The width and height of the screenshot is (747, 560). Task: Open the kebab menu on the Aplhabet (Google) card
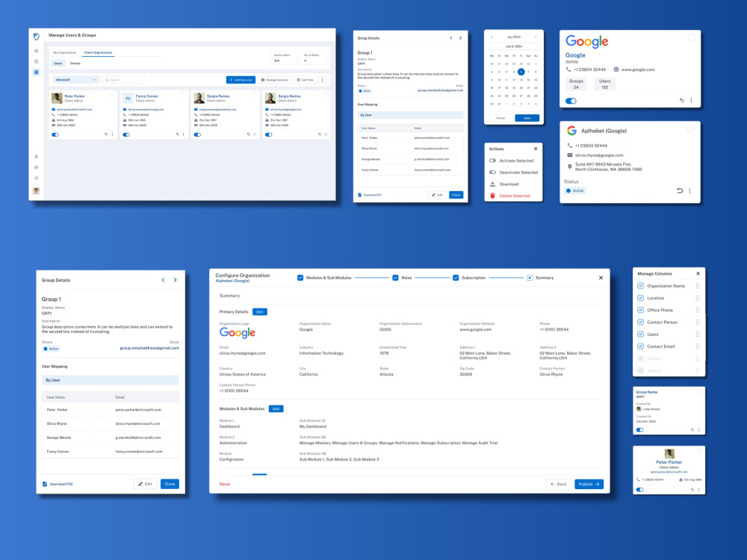[x=689, y=190]
